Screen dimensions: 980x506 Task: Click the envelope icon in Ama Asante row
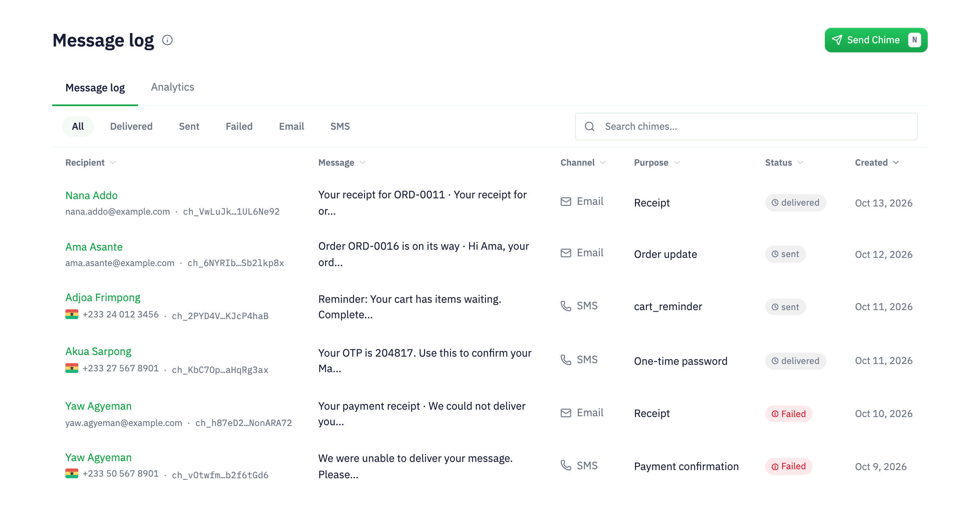tap(566, 253)
